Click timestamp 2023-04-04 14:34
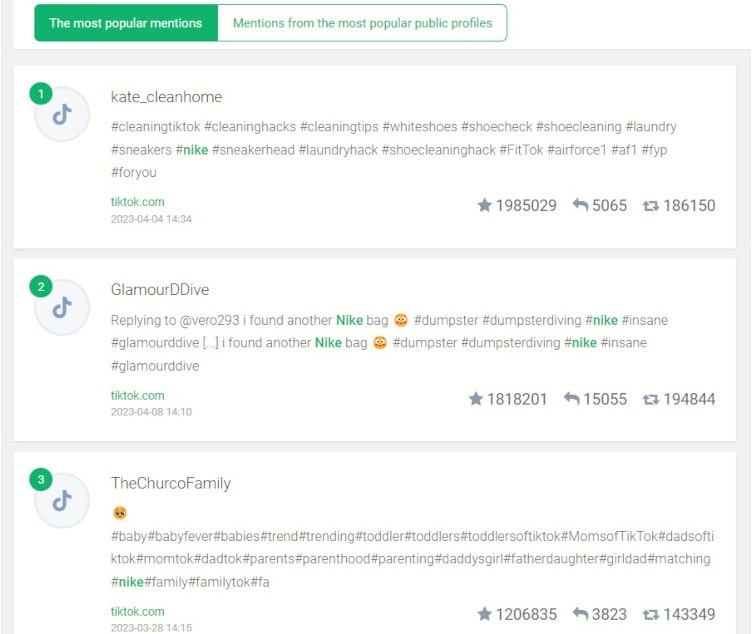 (151, 219)
